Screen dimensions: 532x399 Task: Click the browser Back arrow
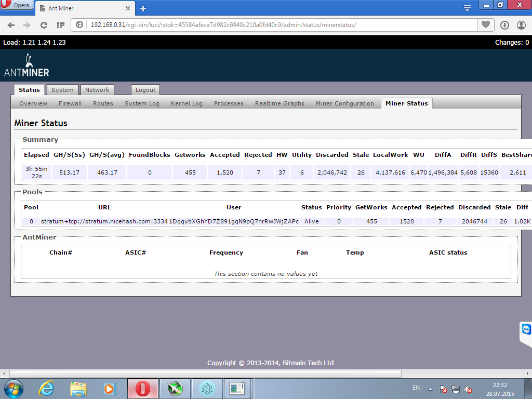coord(11,25)
